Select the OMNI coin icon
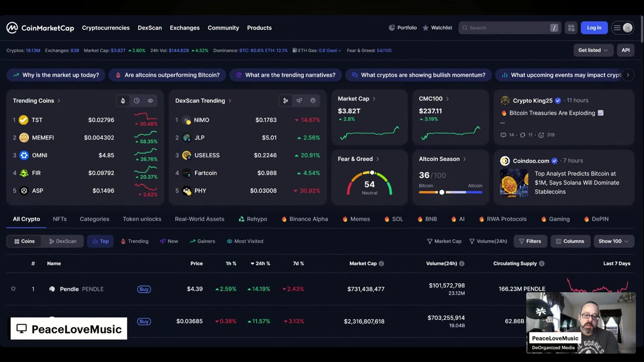The height and width of the screenshot is (362, 644). pos(24,155)
